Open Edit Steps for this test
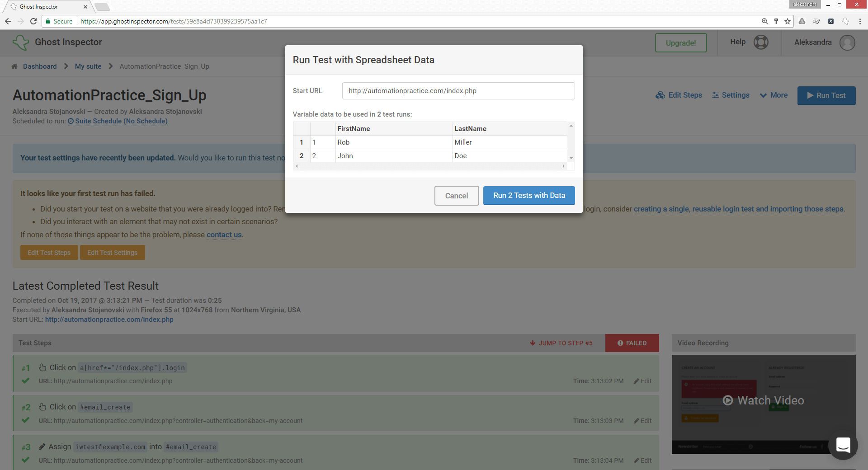The width and height of the screenshot is (868, 470). pyautogui.click(x=679, y=95)
